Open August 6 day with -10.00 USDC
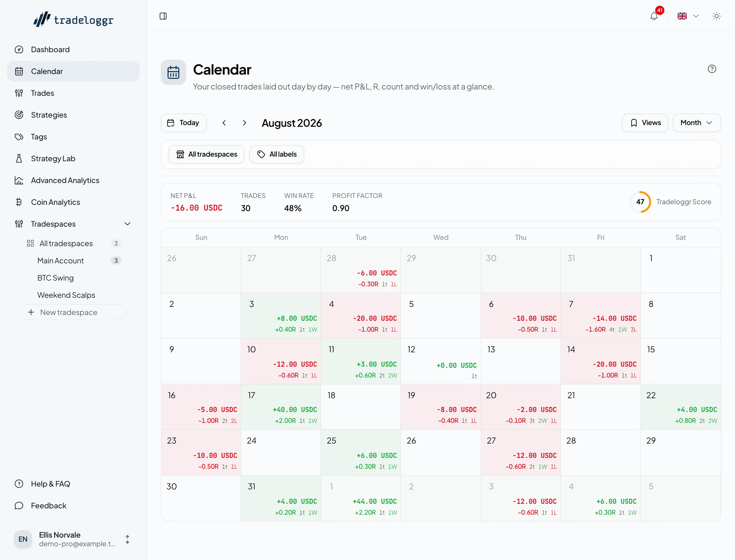735x560 pixels. click(521, 316)
